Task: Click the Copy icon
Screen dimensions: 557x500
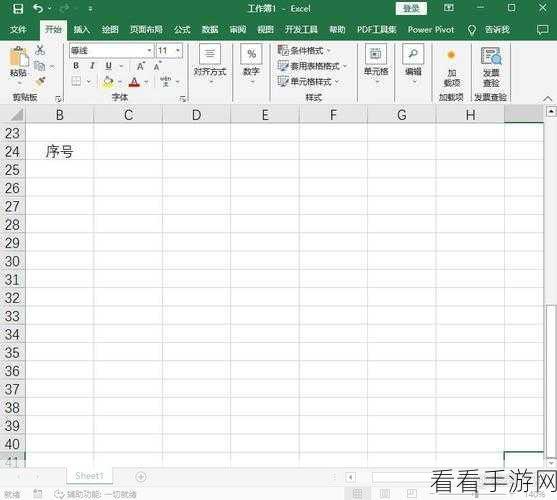Action: click(x=39, y=66)
